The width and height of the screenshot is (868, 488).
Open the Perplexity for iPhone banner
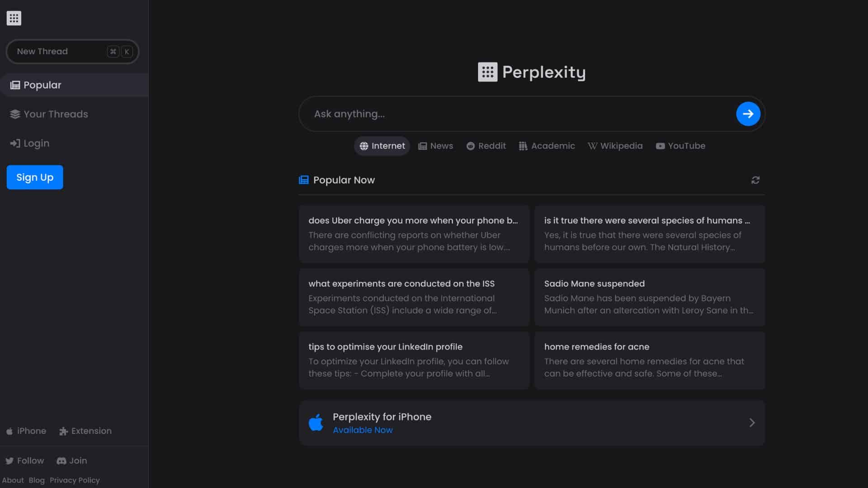[532, 423]
